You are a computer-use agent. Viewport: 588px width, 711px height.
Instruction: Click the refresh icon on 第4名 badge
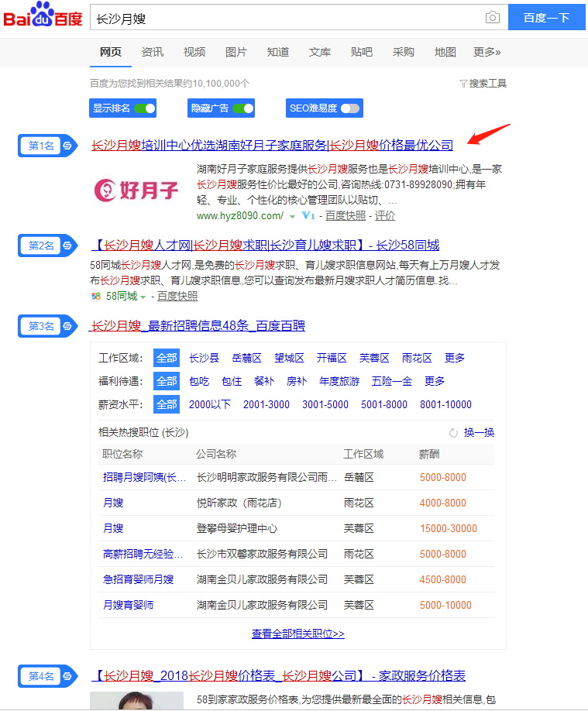coord(67,676)
